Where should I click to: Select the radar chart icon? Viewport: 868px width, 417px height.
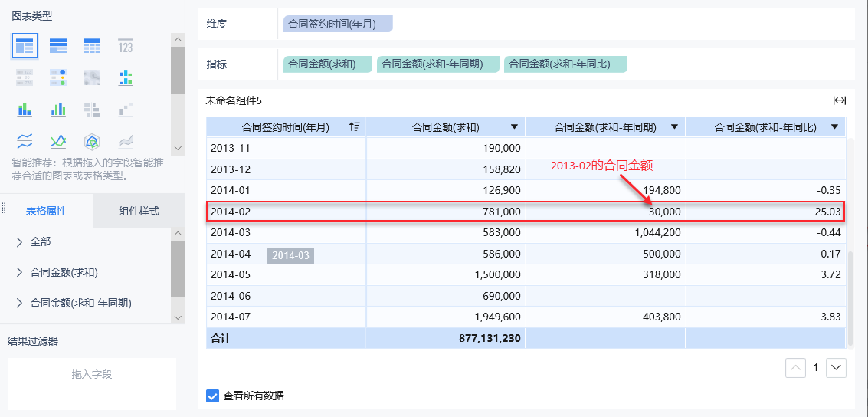92,141
